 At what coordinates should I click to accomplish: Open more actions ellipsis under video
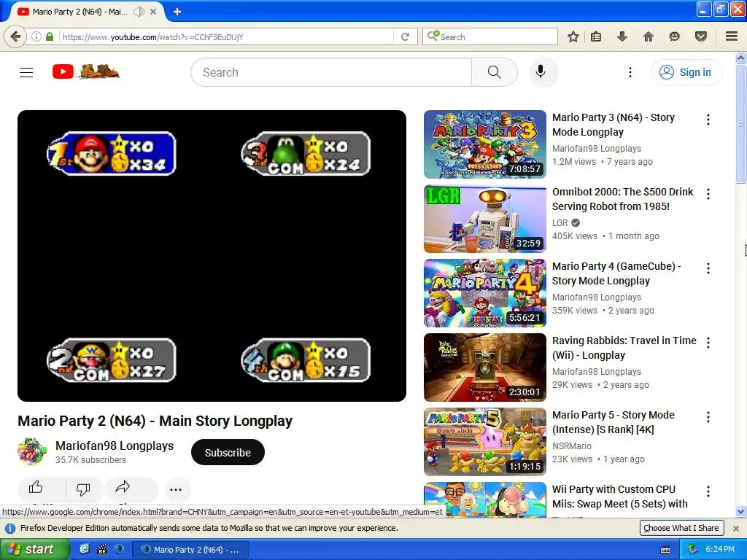pyautogui.click(x=176, y=489)
